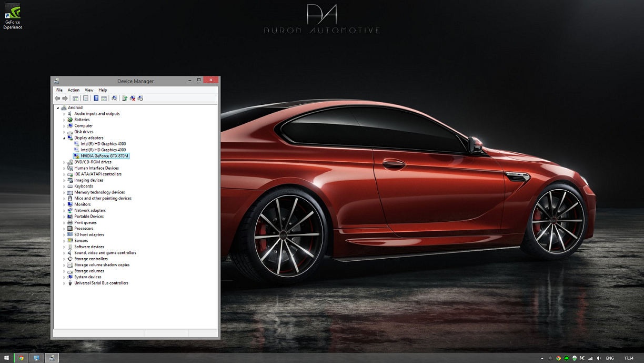Show hidden icons arrow in system tray

pos(542,358)
